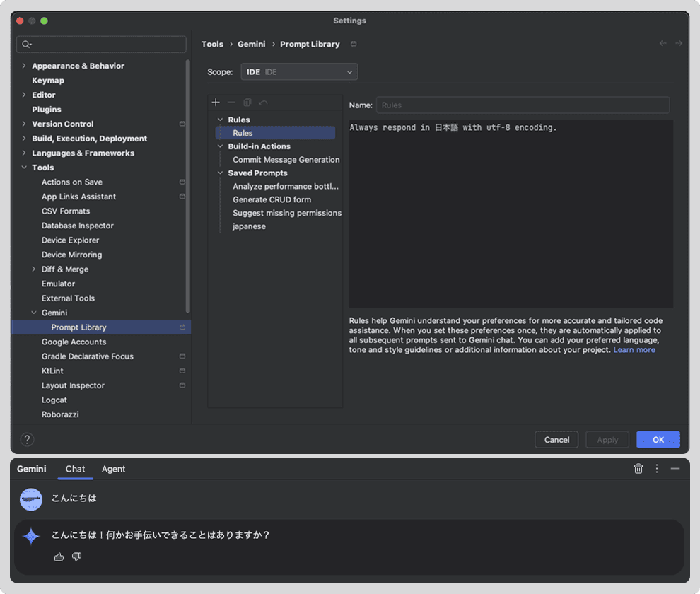The width and height of the screenshot is (700, 594).
Task: Click Gemini in the breadcrumb
Action: [x=251, y=45]
